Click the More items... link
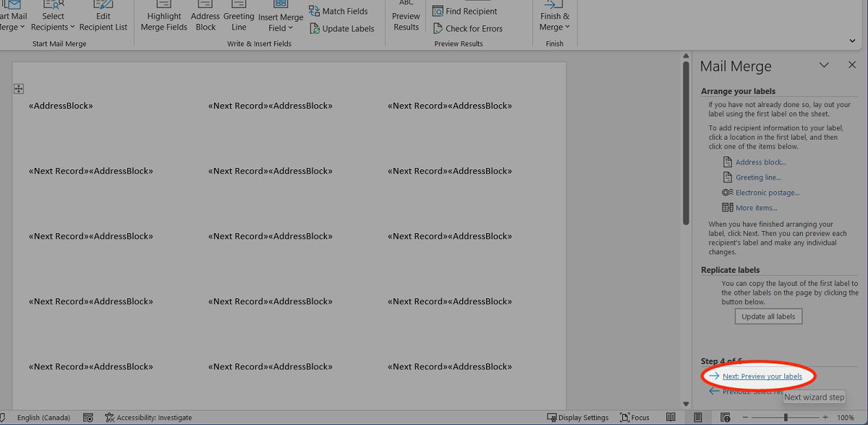 (756, 208)
